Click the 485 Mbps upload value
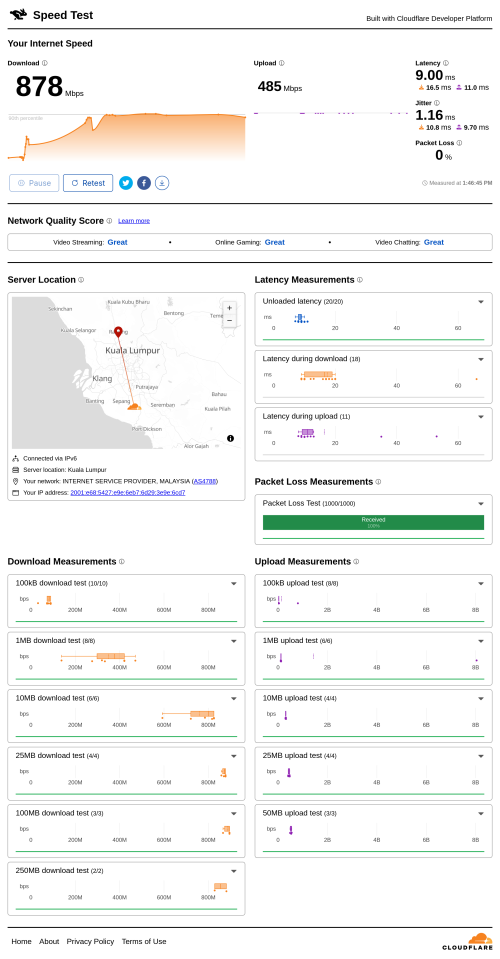The image size is (500, 959). click(x=280, y=87)
